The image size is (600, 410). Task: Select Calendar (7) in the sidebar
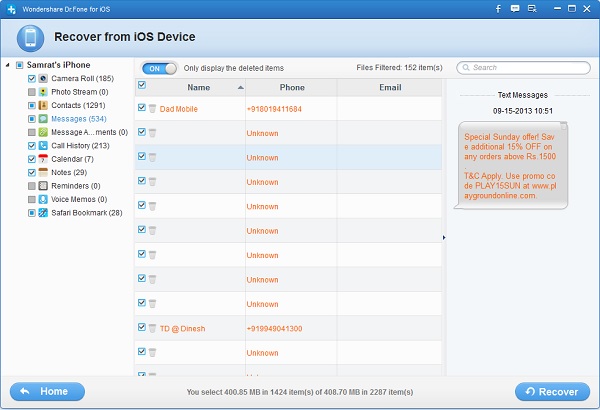[72, 159]
